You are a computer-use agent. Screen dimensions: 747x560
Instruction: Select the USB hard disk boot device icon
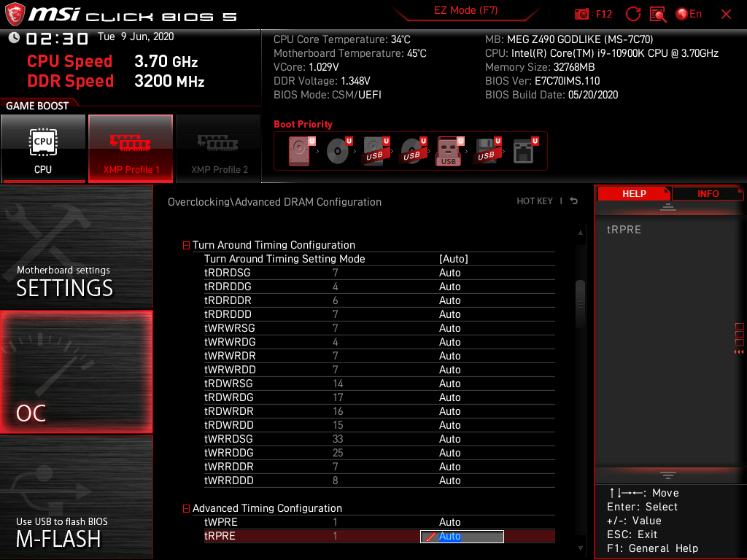tap(376, 151)
